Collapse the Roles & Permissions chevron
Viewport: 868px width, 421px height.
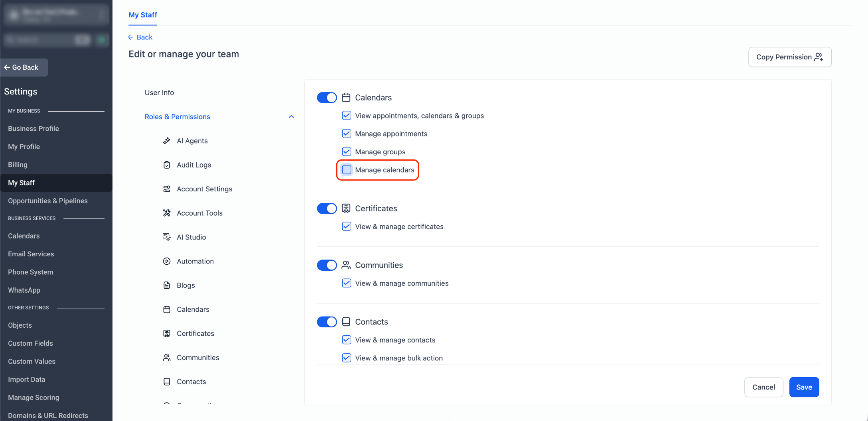pos(291,117)
